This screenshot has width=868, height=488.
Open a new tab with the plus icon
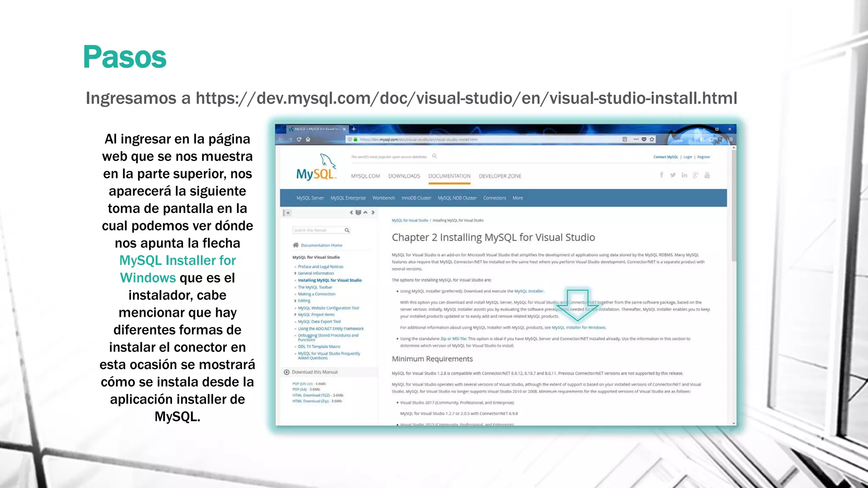[354, 129]
